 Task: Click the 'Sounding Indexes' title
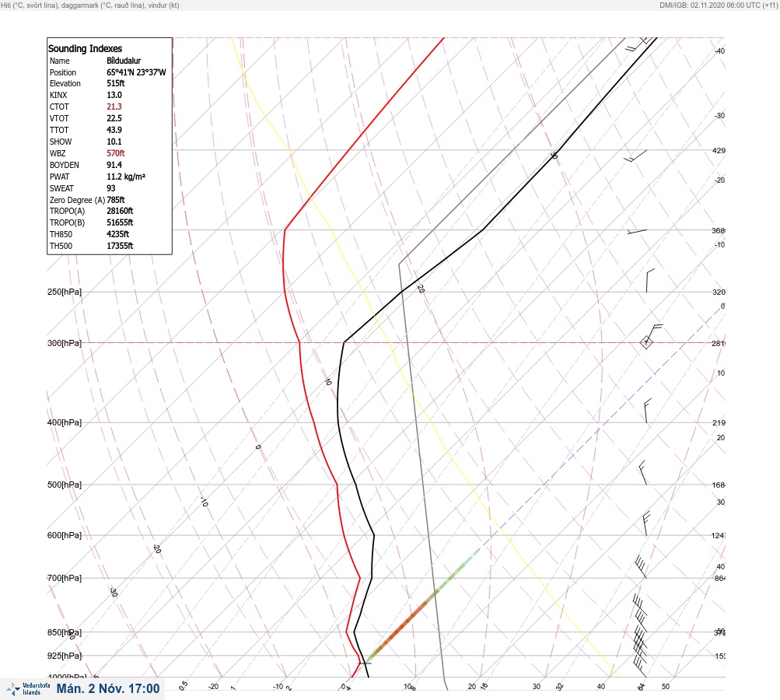coord(85,48)
